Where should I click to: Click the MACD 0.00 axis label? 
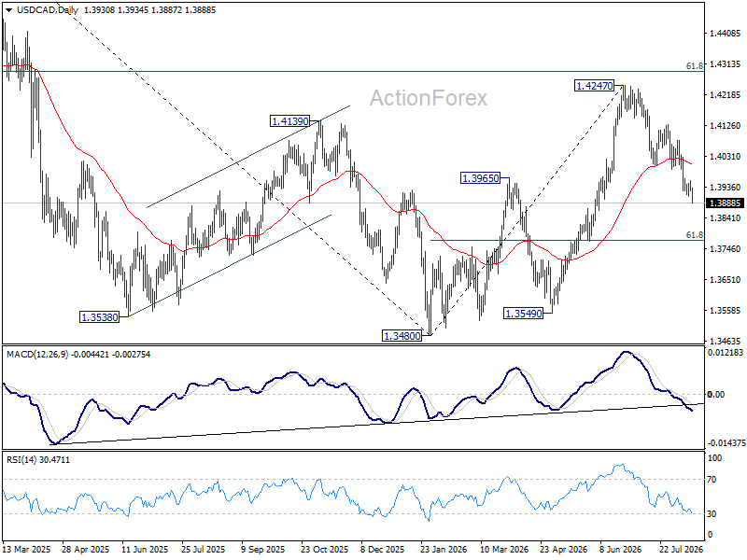click(716, 394)
